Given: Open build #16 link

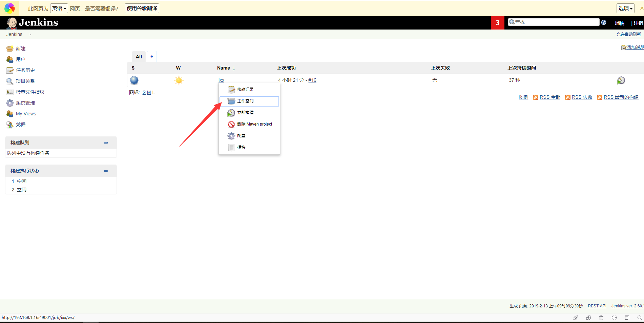Looking at the screenshot, I should [312, 80].
